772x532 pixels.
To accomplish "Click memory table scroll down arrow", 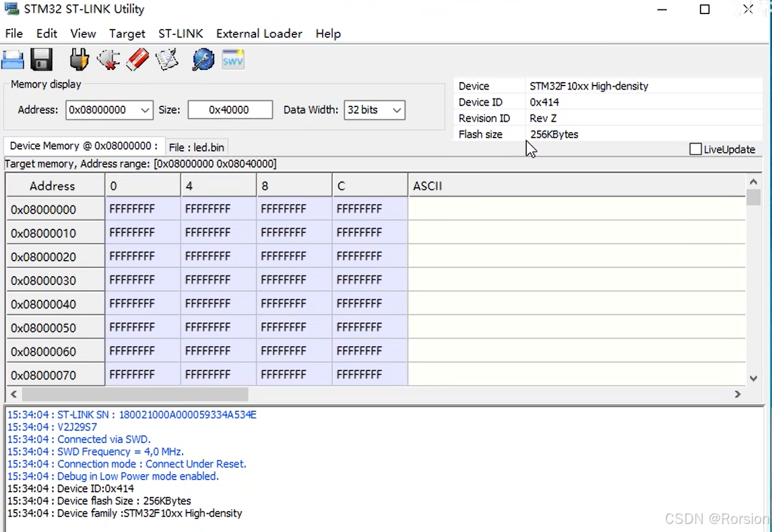I will click(x=753, y=378).
